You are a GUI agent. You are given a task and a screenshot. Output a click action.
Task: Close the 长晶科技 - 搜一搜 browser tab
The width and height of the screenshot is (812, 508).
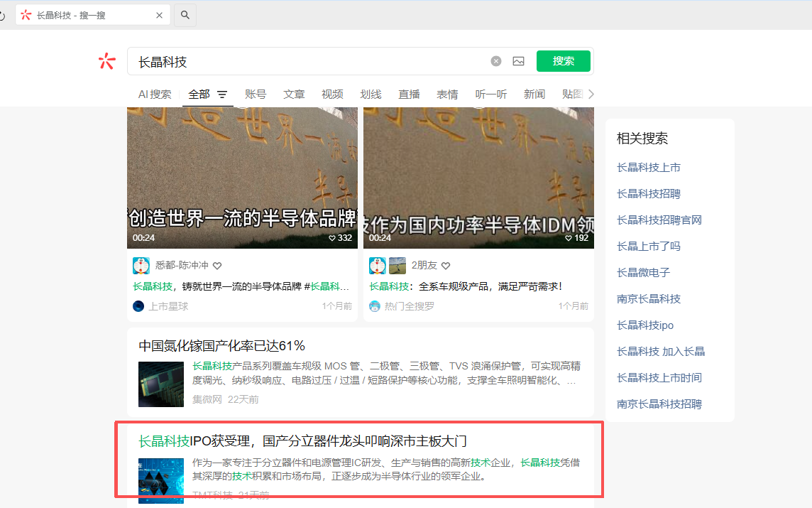tap(160, 16)
